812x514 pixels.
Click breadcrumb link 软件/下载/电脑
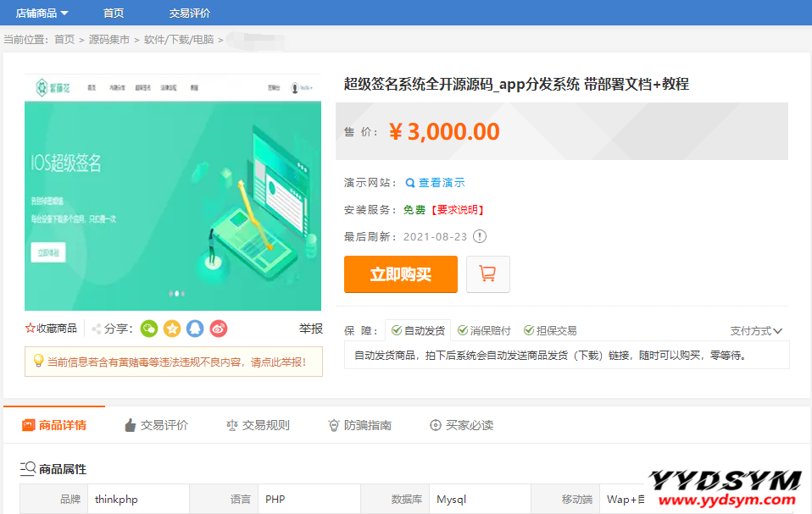(x=179, y=39)
